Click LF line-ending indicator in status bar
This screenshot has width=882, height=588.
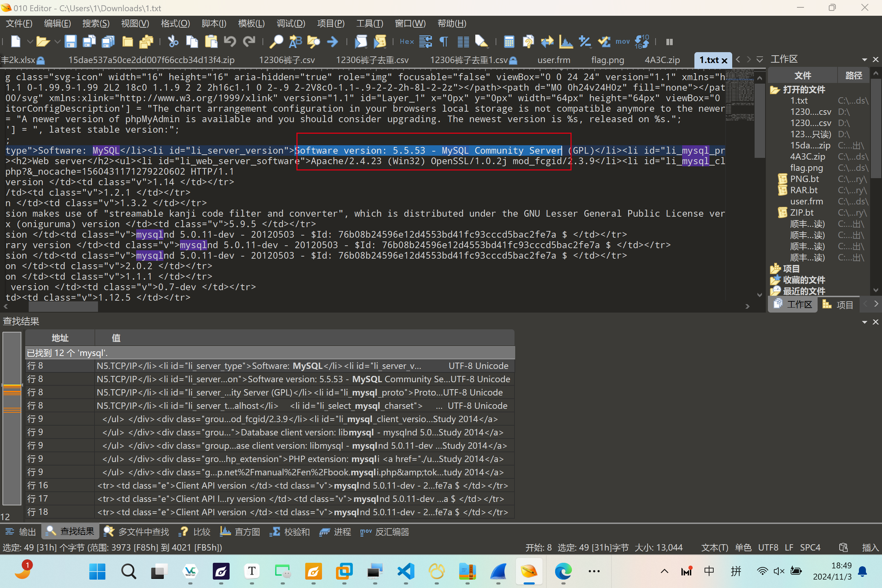coord(789,547)
